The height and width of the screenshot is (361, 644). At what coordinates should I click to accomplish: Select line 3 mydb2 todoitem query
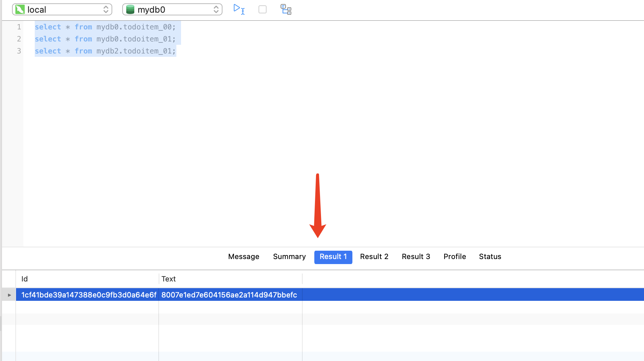click(x=105, y=51)
